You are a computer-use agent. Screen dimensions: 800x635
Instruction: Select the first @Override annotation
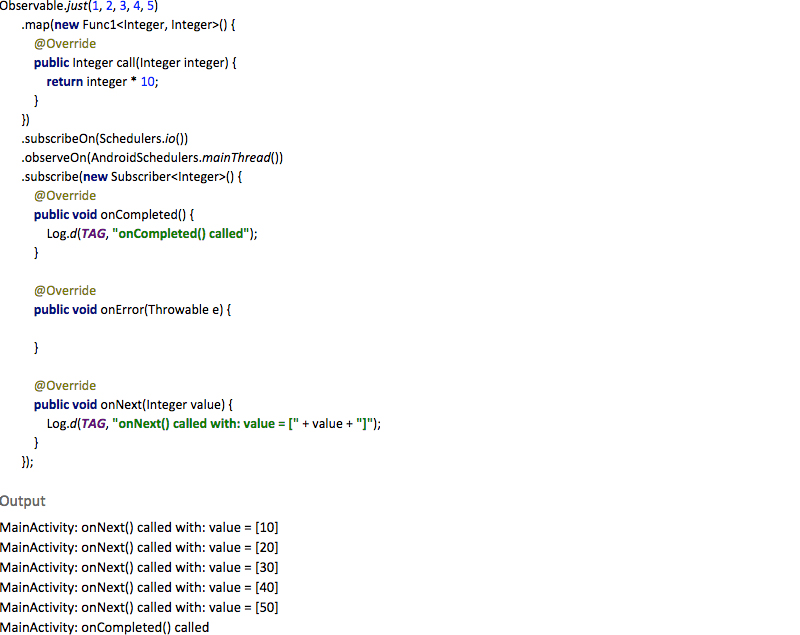pyautogui.click(x=64, y=43)
